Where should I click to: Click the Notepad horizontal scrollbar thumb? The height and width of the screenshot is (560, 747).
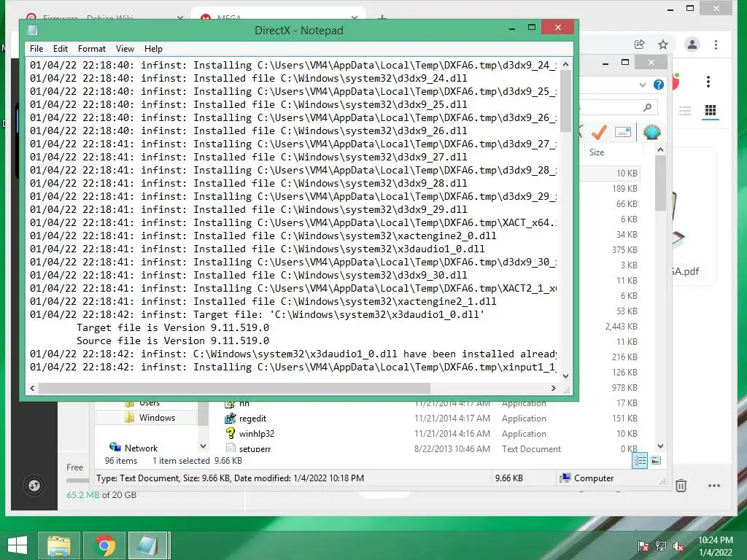234,388
